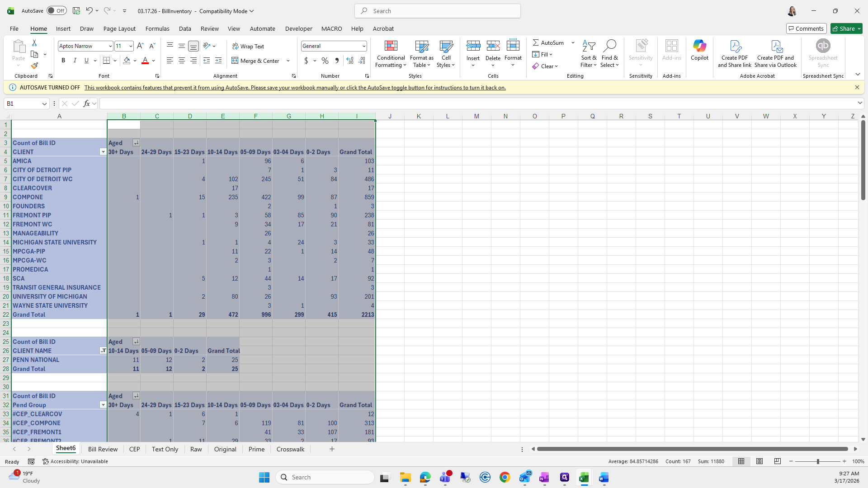
Task: Click the Borders icon in Font group
Action: [x=107, y=61]
